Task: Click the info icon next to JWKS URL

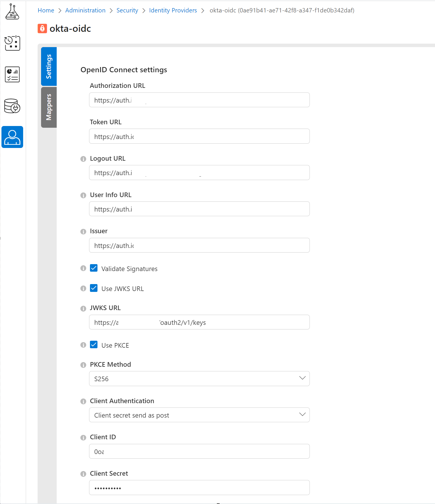Action: point(83,308)
